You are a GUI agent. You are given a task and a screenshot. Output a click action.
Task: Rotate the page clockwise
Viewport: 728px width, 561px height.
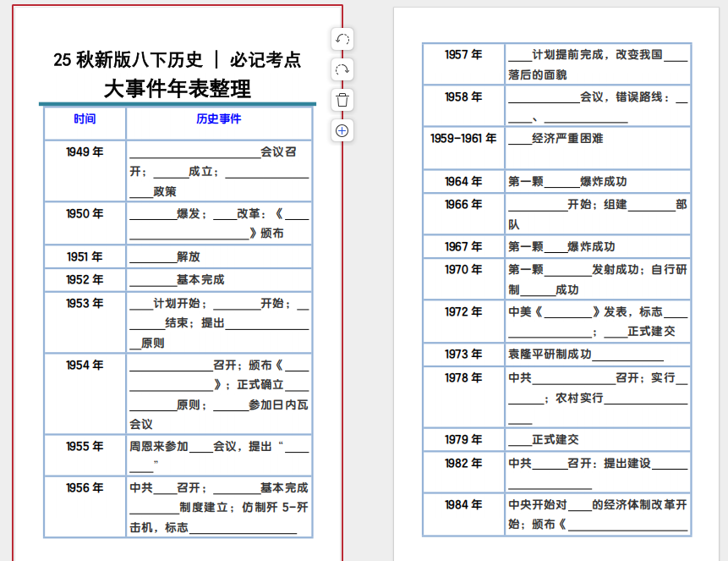pyautogui.click(x=342, y=69)
